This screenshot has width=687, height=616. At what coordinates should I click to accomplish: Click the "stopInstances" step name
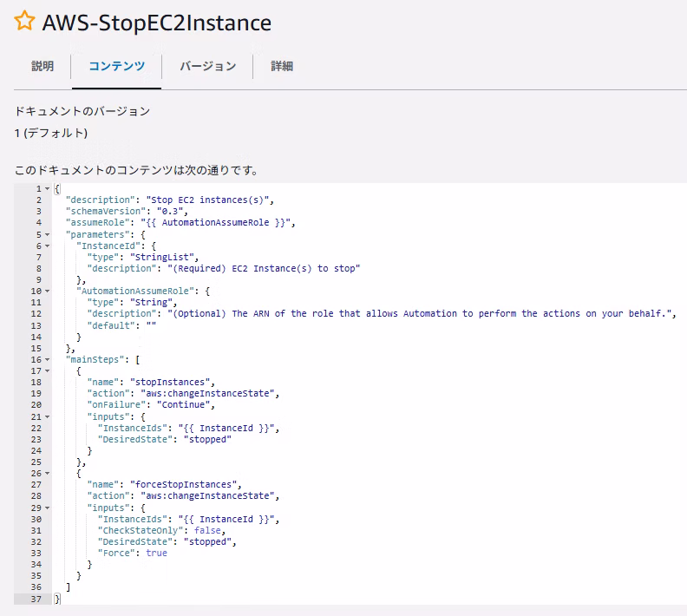(x=170, y=382)
